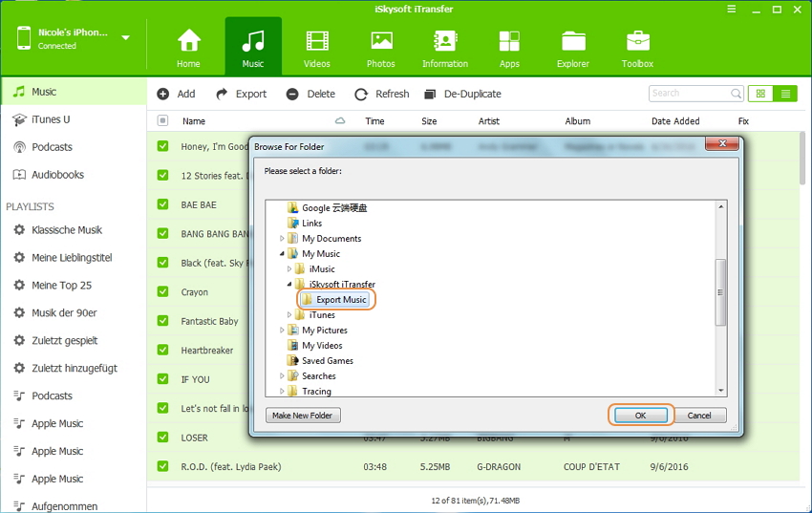Viewport: 812px width, 513px height.
Task: Select the My Videos folder
Action: click(x=315, y=345)
